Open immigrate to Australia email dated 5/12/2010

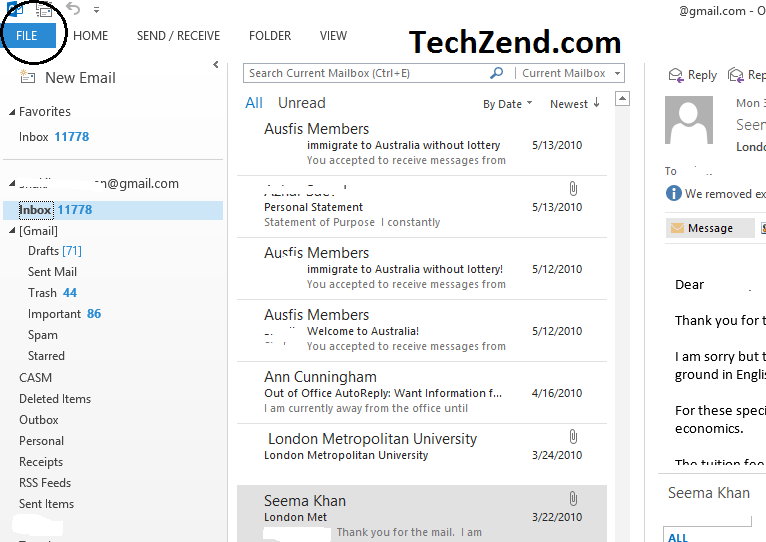coord(422,268)
